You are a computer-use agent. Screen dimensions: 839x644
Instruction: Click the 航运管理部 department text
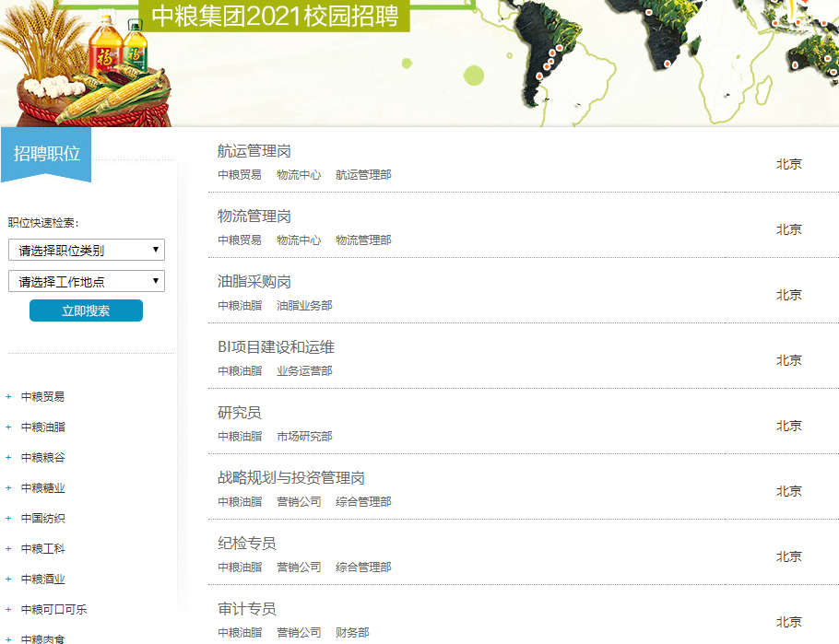363,175
